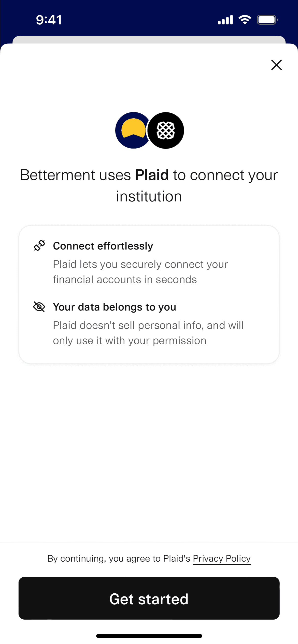Tap the black Plaid logo
This screenshot has height=644, width=298.
(x=166, y=130)
